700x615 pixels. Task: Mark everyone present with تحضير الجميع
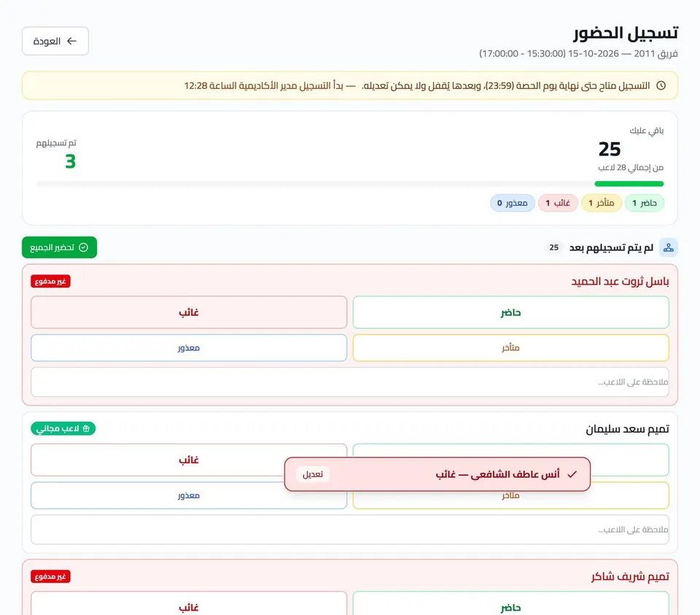click(x=59, y=247)
